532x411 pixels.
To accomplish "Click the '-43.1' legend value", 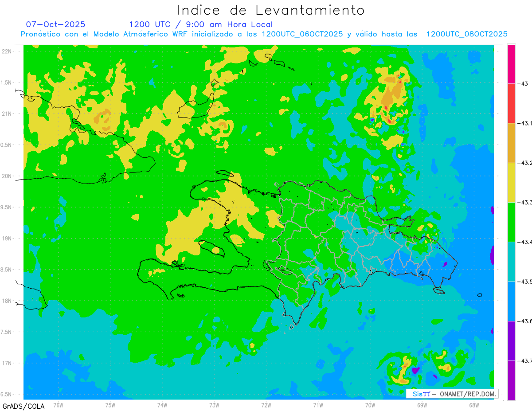I will [524, 123].
